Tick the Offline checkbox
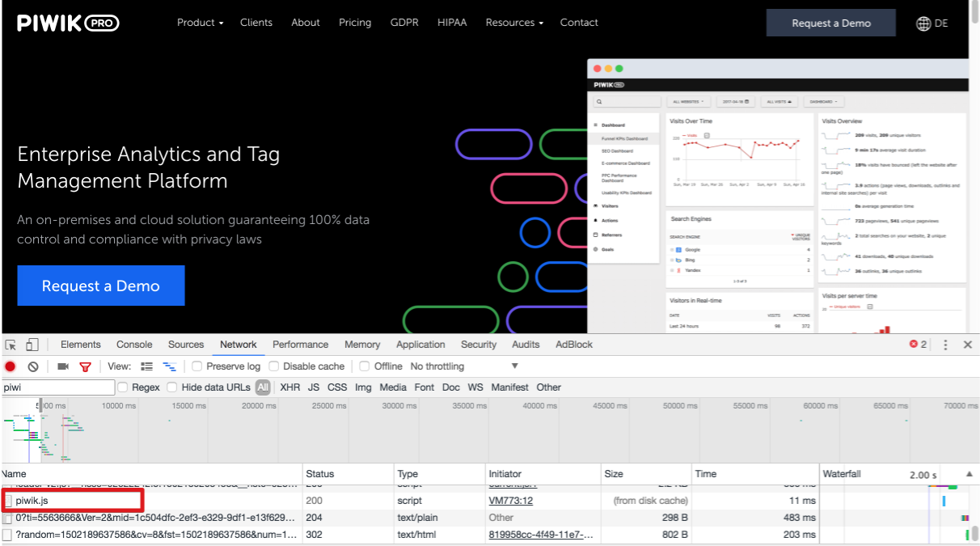 [365, 366]
